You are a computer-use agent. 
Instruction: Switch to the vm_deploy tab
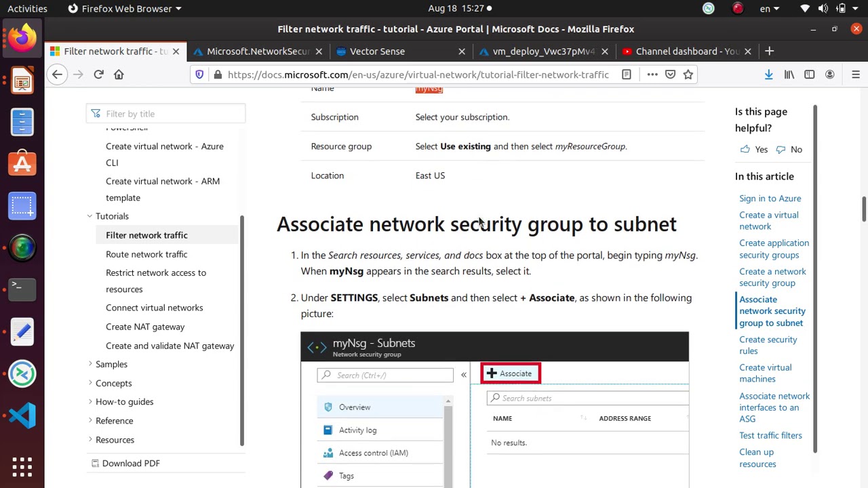tap(543, 52)
